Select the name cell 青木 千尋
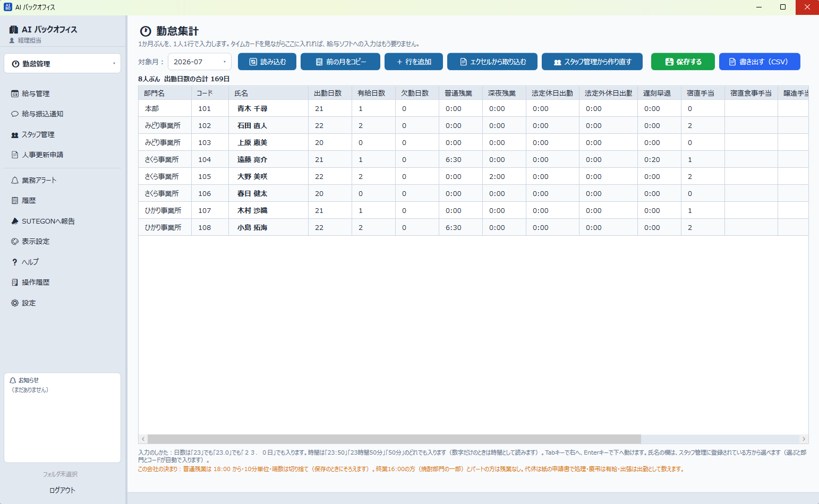The height and width of the screenshot is (504, 819). pyautogui.click(x=269, y=108)
